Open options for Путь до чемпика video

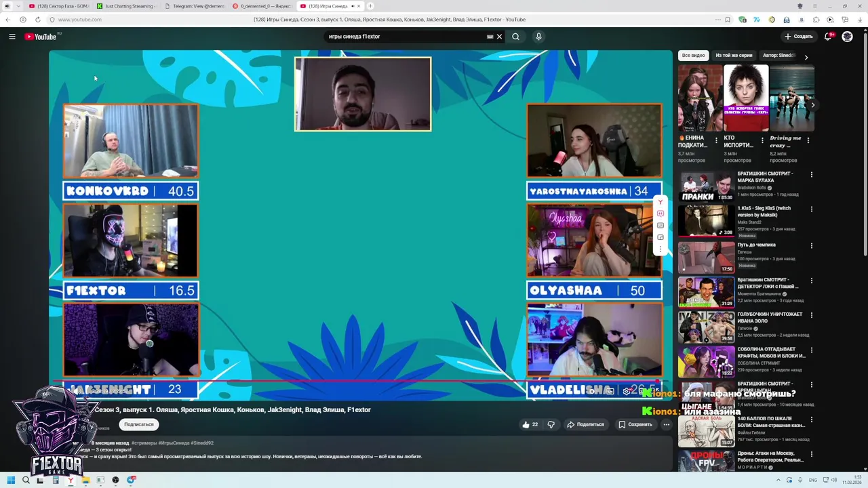(811, 245)
